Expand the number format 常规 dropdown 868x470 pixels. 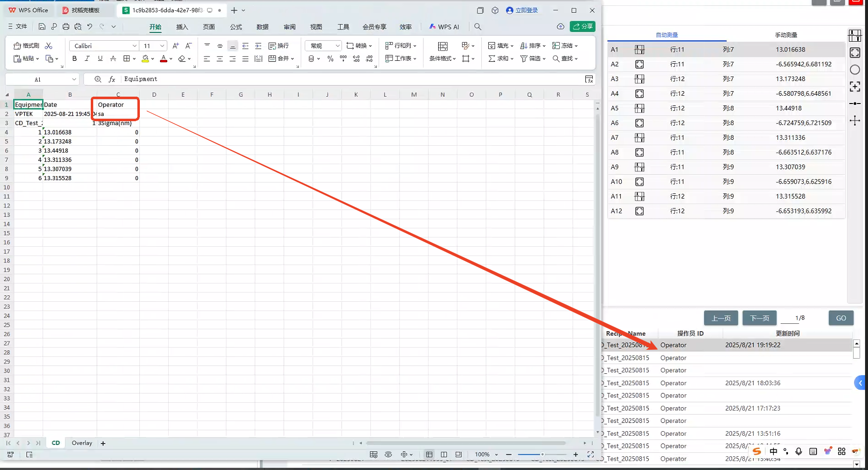(337, 46)
